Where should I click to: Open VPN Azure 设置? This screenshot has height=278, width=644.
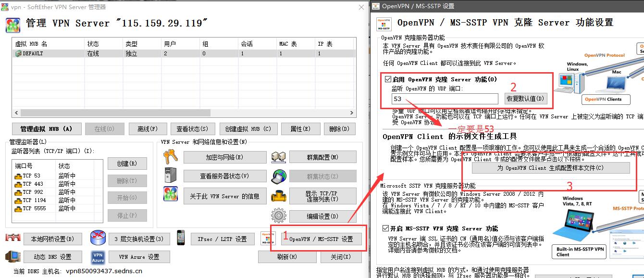point(139,257)
